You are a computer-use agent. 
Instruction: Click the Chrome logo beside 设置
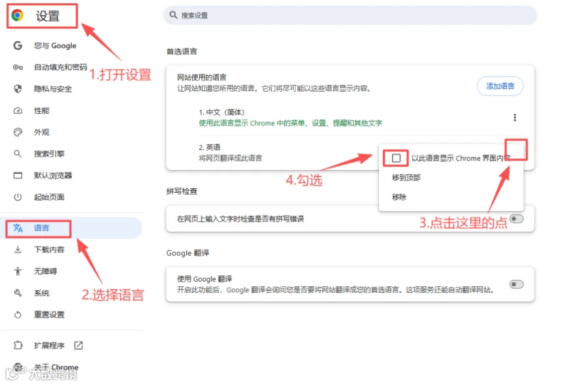click(17, 16)
